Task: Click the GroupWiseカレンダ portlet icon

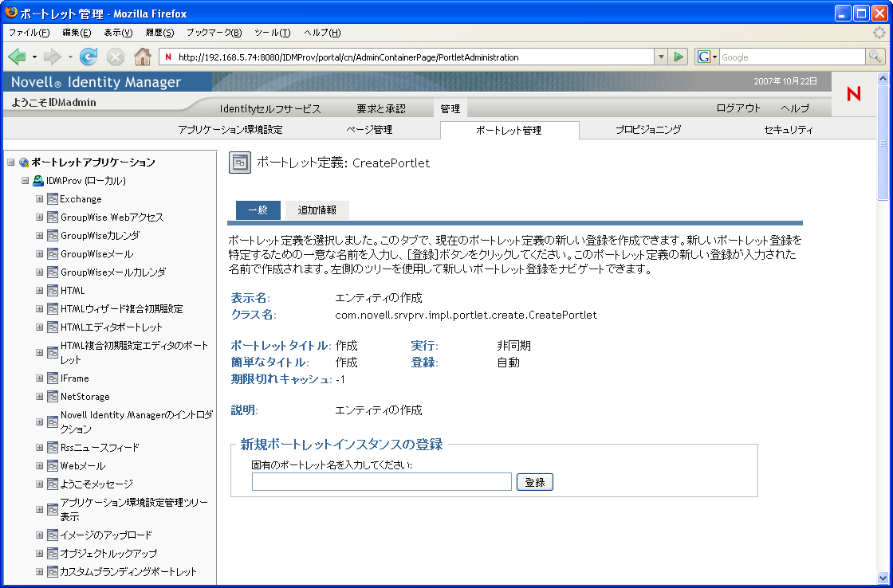Action: [x=53, y=236]
